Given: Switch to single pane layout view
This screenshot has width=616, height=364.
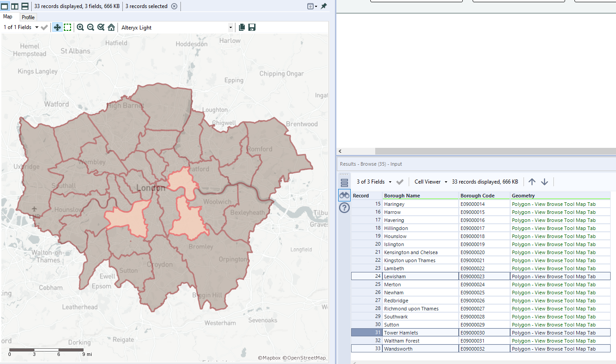Looking at the screenshot, I should (x=5, y=6).
